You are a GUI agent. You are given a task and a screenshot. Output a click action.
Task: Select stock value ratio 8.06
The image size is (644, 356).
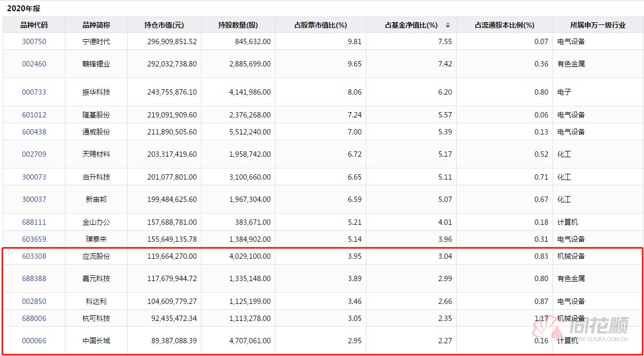(x=354, y=92)
